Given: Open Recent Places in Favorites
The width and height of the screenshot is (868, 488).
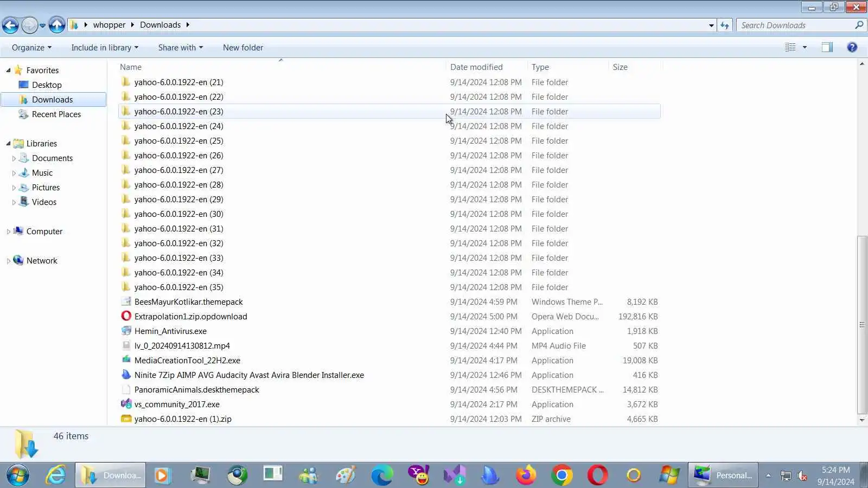Looking at the screenshot, I should 56,114.
